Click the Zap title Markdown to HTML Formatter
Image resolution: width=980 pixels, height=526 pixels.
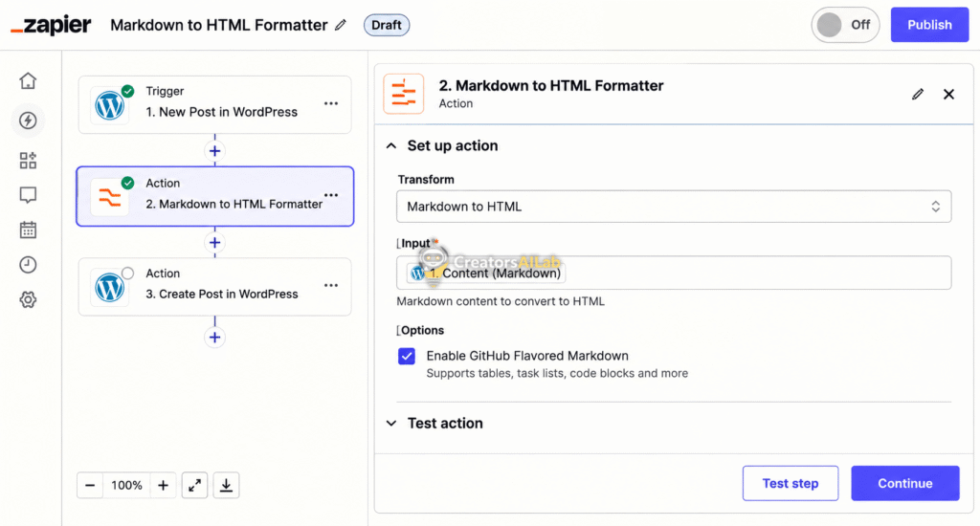[219, 25]
